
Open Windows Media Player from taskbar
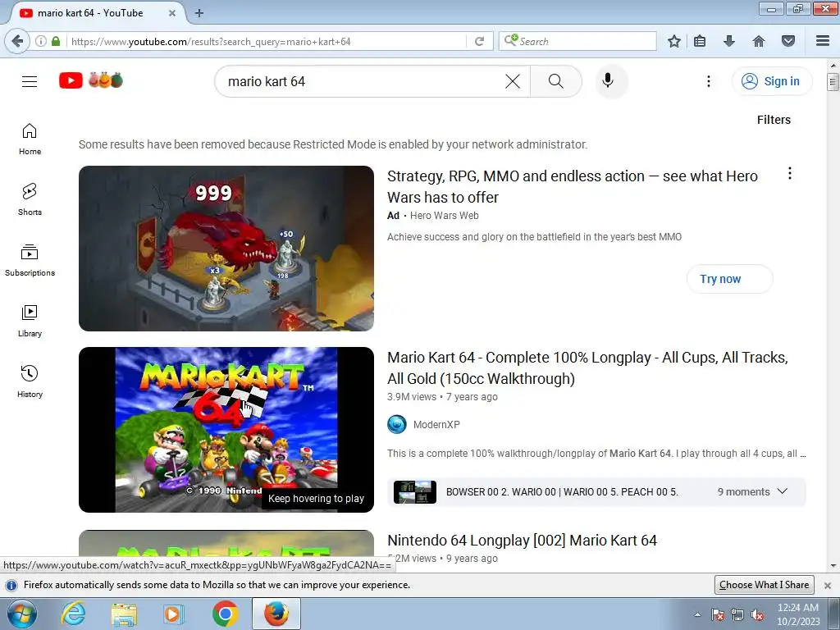pos(174,614)
